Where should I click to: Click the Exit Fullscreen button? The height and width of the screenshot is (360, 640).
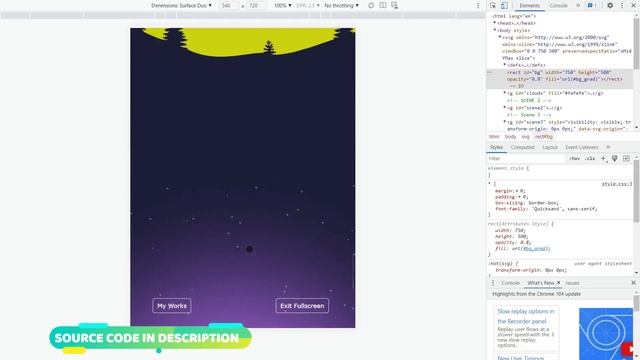302,306
